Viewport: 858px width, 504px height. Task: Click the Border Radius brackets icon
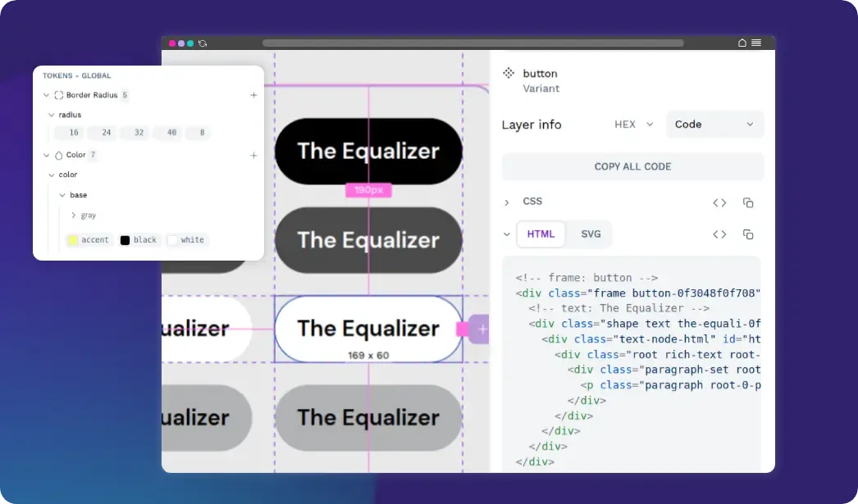(x=59, y=95)
